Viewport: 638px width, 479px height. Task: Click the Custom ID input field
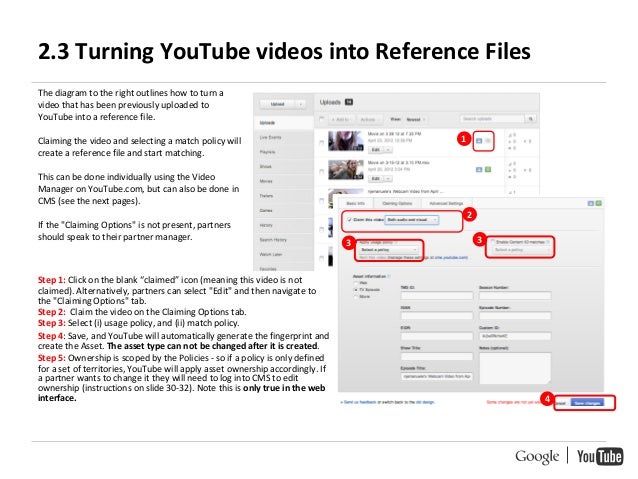coord(515,336)
